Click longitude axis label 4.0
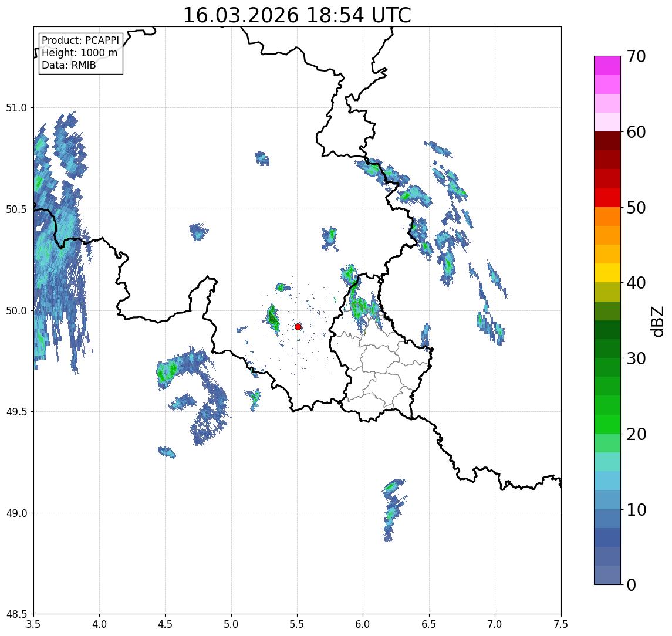Screen dimensions: 672x636 pos(99,624)
